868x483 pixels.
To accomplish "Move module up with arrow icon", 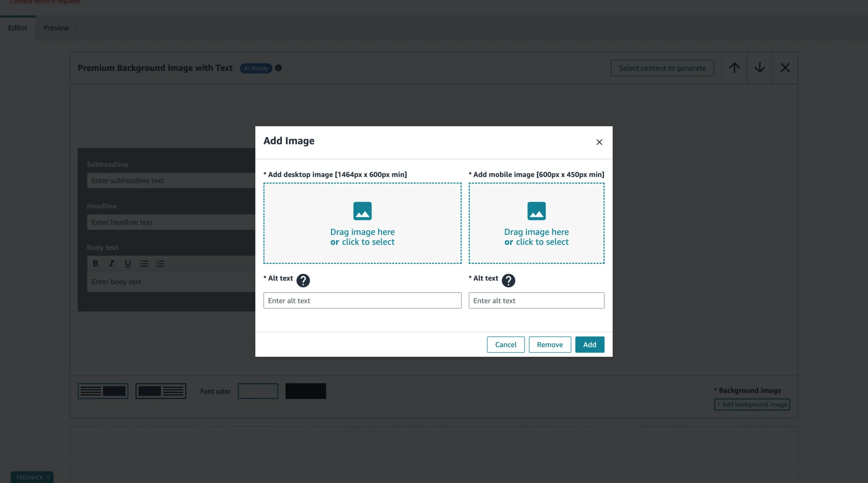I will tap(734, 68).
